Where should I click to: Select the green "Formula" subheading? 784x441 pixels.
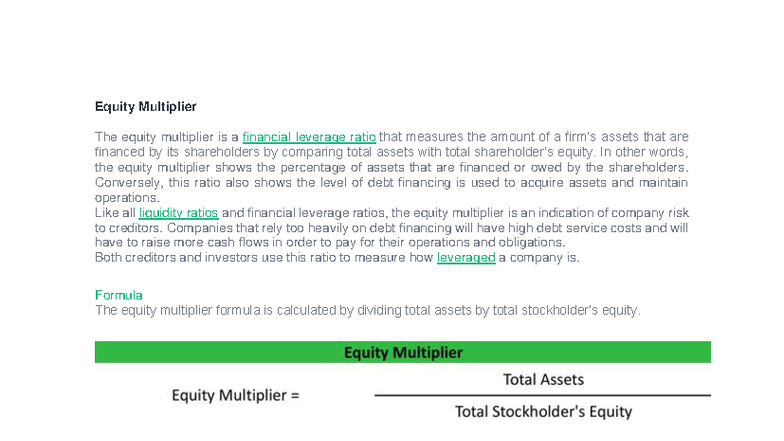click(119, 295)
